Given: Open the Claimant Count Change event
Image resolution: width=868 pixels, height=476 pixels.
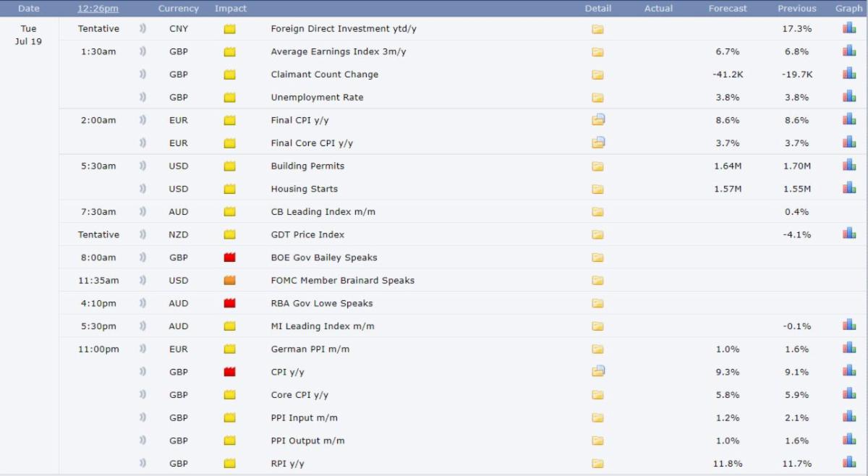Looking at the screenshot, I should (325, 75).
